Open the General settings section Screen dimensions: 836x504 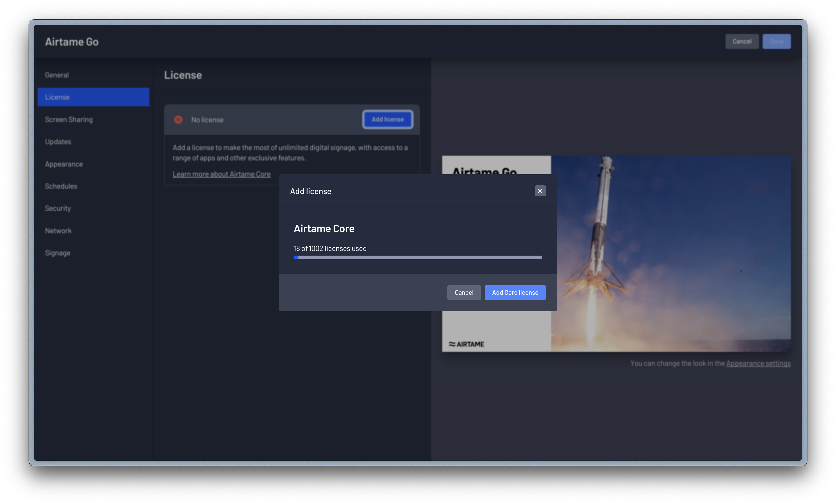tap(93, 75)
